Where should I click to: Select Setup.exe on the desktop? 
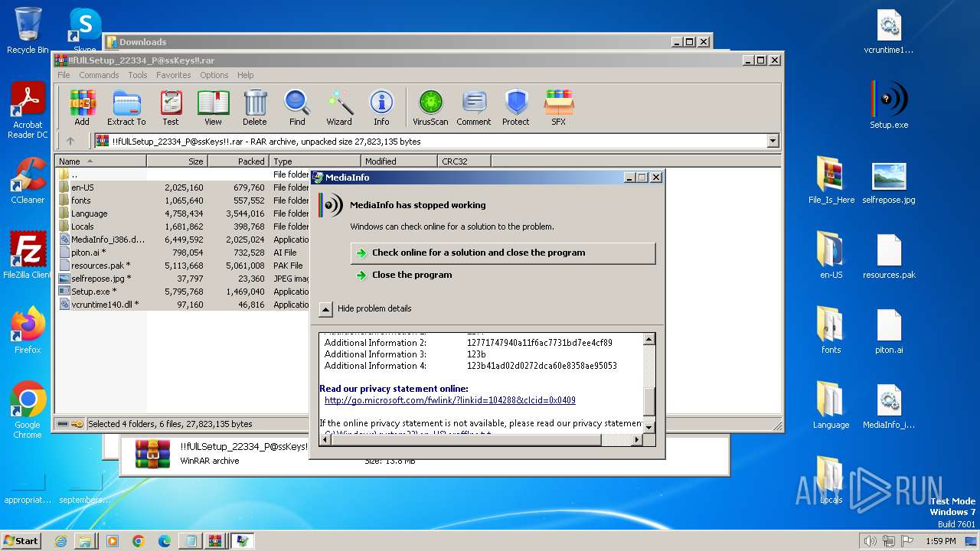[x=889, y=105]
